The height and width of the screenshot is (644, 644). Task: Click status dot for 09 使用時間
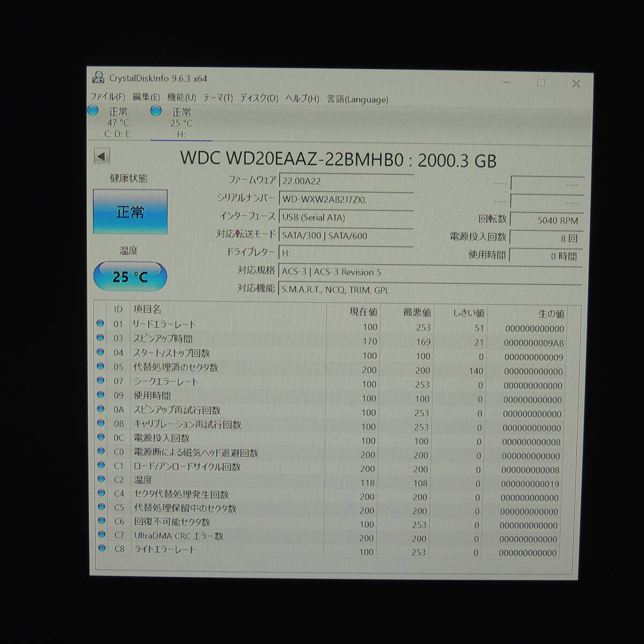[x=100, y=394]
